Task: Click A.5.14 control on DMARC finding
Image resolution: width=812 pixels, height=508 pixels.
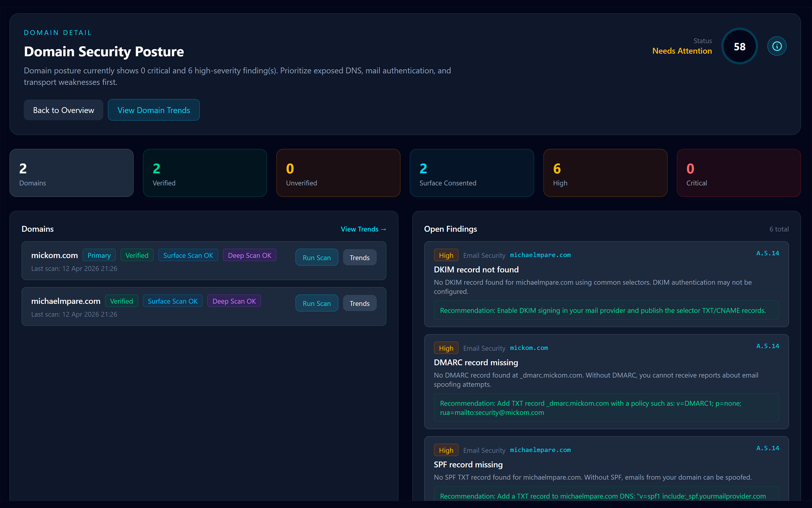Action: (x=768, y=346)
